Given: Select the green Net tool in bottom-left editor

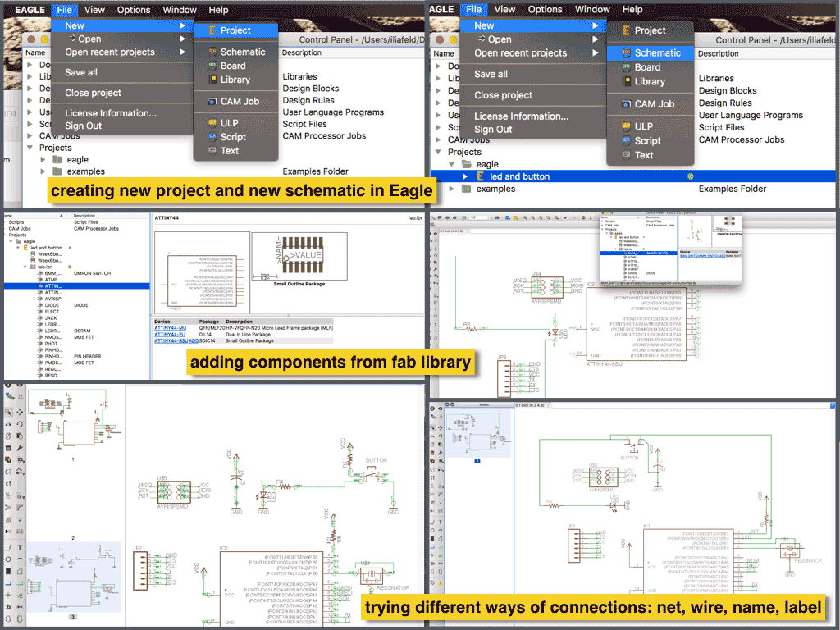Looking at the screenshot, I should tap(20, 583).
